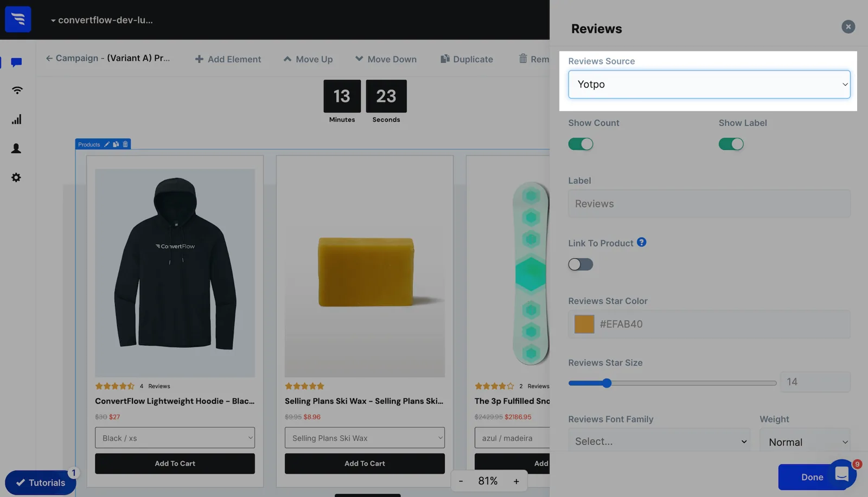Click the Reviews Star Color swatch
This screenshot has width=868, height=497.
click(x=584, y=324)
